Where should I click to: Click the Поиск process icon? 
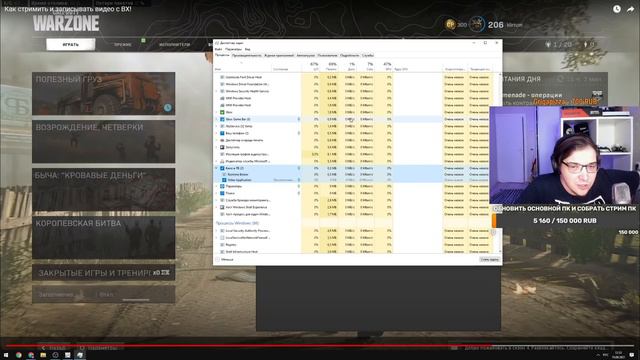point(222,193)
